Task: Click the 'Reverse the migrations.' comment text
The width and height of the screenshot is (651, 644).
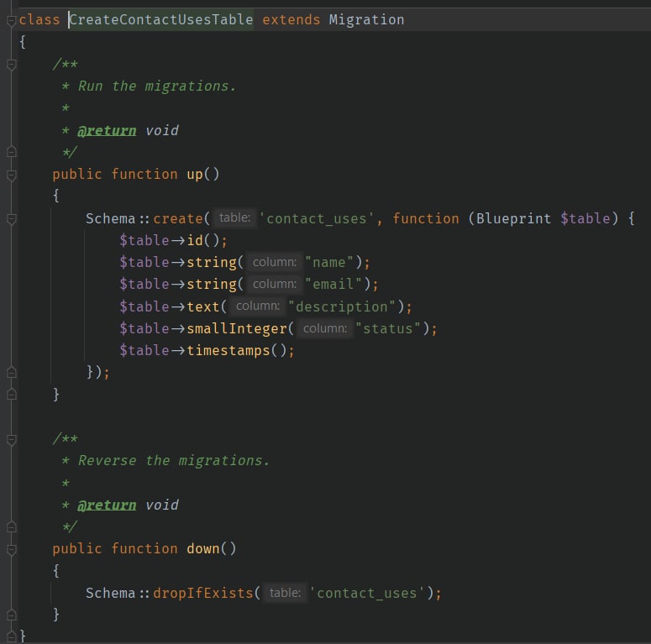Action: tap(174, 461)
